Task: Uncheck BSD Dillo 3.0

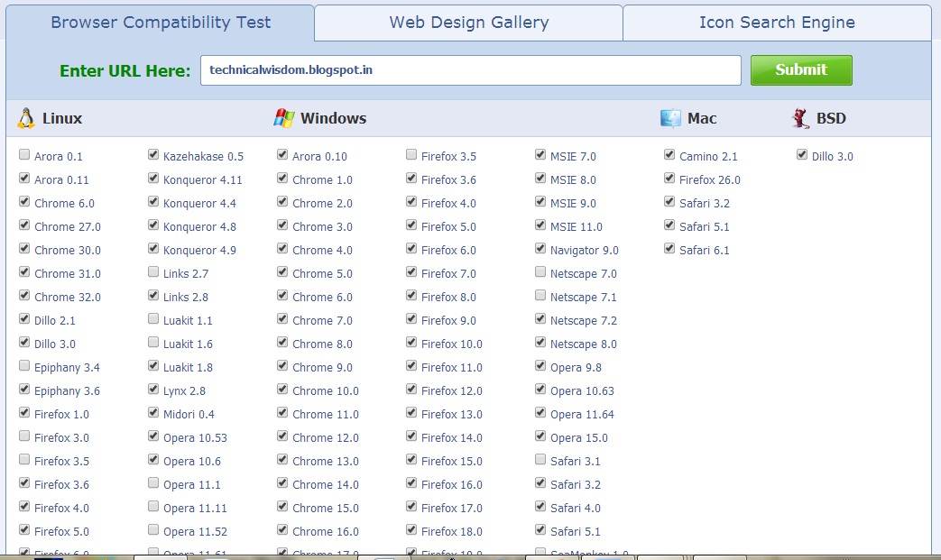Action: pos(802,155)
